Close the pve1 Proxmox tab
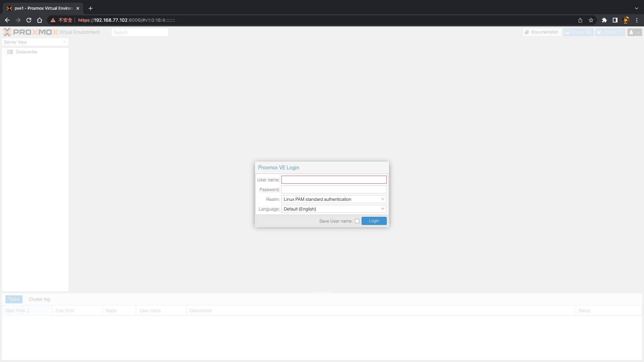Image resolution: width=644 pixels, height=362 pixels. tap(78, 8)
